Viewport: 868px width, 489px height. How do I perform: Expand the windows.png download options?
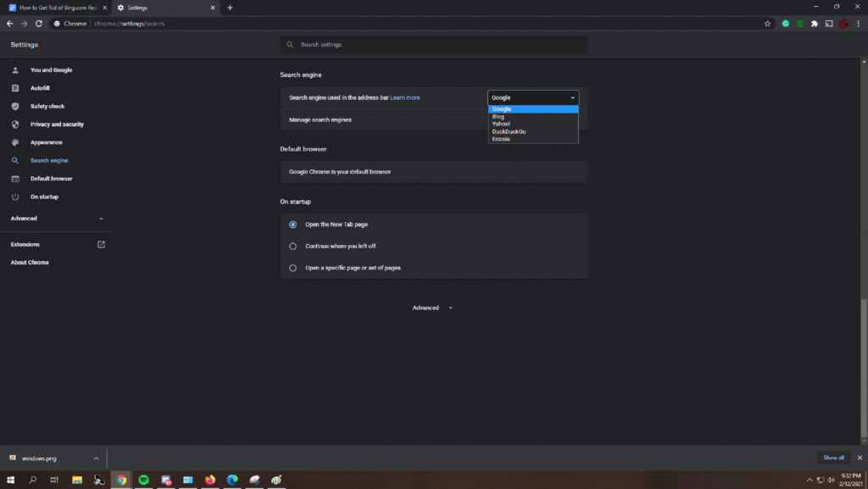96,458
